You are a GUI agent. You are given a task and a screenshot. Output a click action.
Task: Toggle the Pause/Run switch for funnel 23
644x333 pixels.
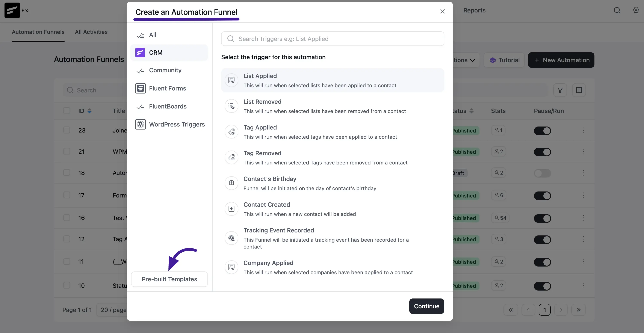click(x=543, y=131)
